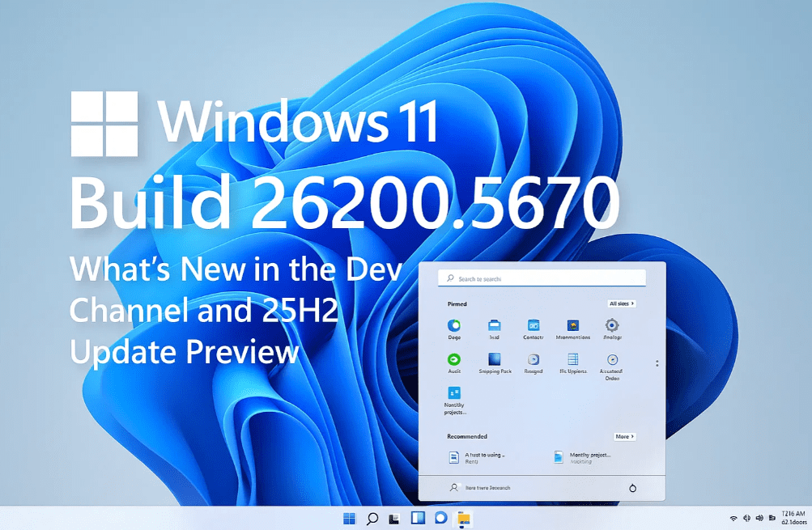This screenshot has width=812, height=530.
Task: Launch the blue Inbox-style pinned app
Action: click(494, 328)
